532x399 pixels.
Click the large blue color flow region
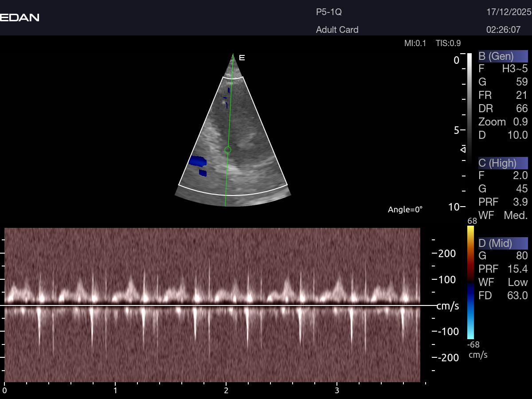197,161
